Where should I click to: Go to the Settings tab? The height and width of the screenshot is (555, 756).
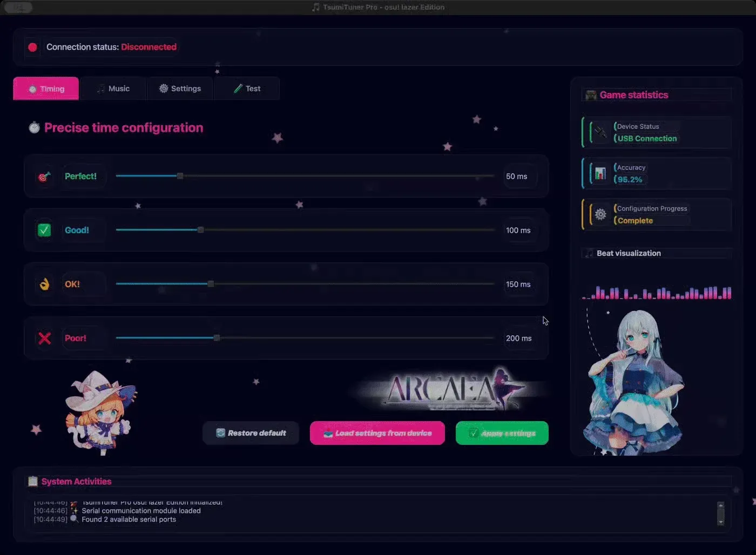pyautogui.click(x=180, y=89)
